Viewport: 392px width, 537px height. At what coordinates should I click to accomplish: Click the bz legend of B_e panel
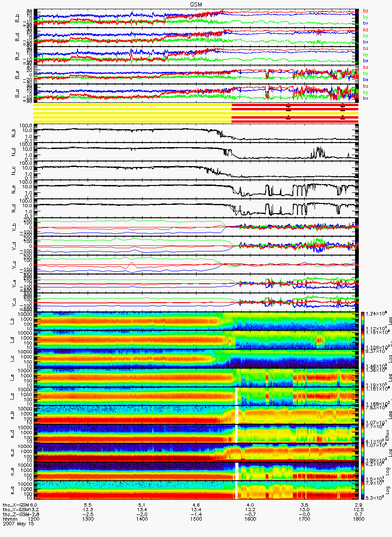point(366,67)
